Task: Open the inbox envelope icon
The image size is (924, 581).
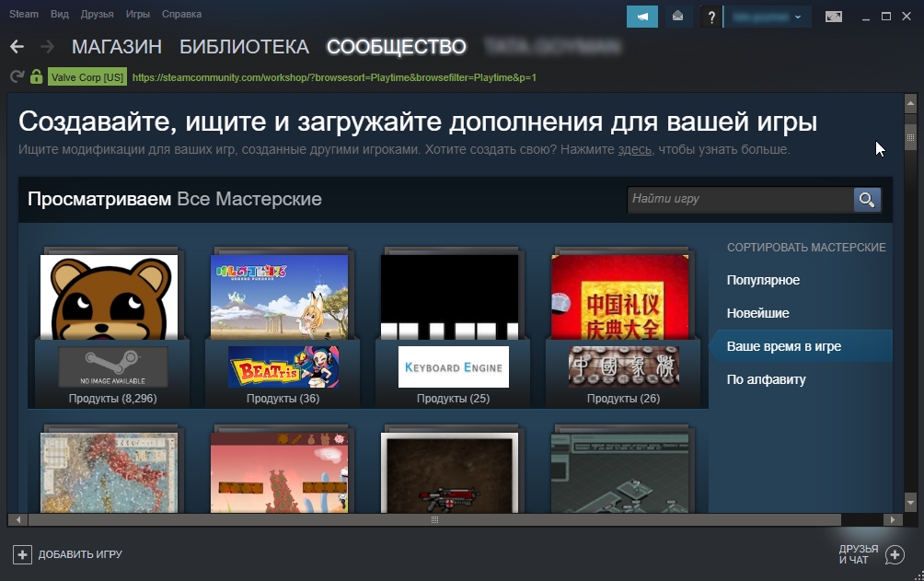Action: [677, 17]
